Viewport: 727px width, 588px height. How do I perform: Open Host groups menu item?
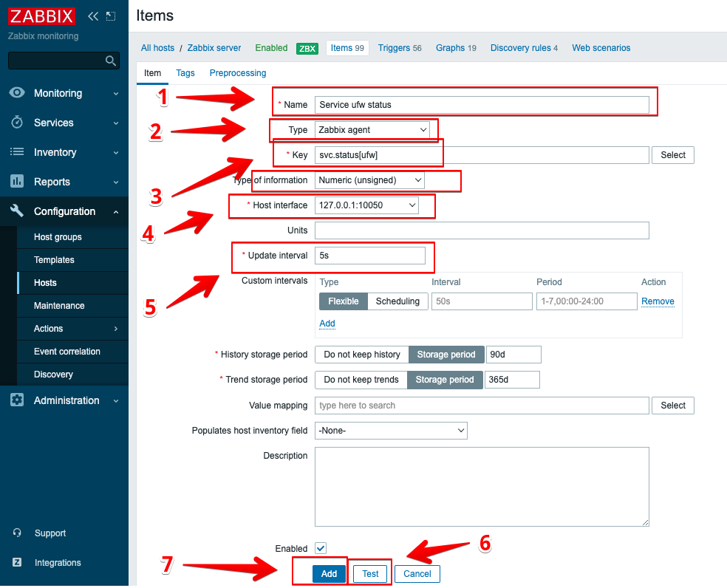pyautogui.click(x=58, y=237)
